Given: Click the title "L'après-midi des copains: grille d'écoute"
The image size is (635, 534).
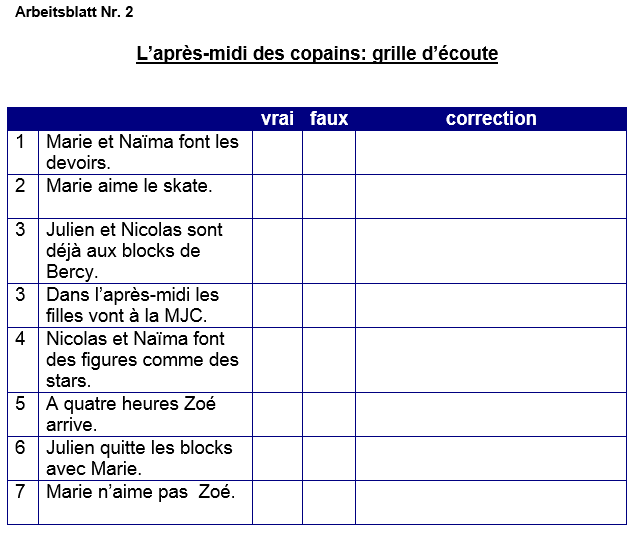Looking at the screenshot, I should click(x=317, y=53).
